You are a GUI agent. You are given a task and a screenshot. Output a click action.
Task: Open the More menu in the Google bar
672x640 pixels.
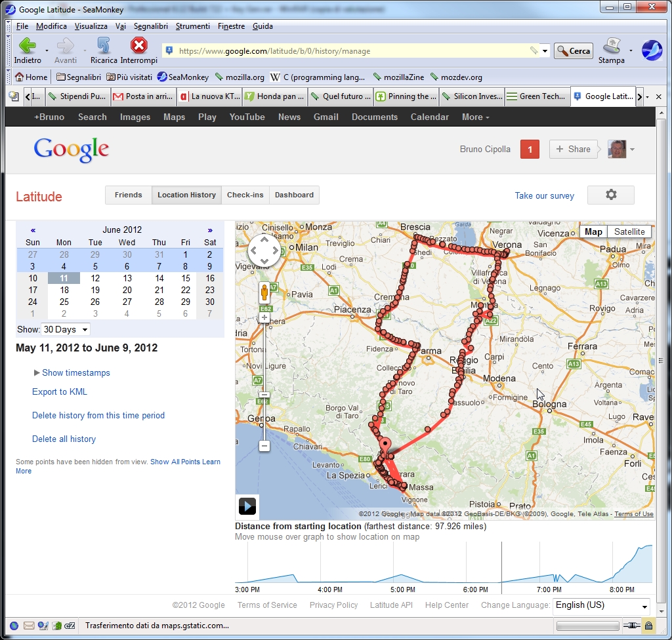[x=475, y=117]
